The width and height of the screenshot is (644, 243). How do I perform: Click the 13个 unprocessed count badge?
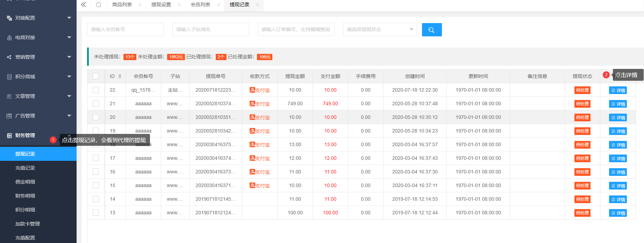click(x=130, y=57)
